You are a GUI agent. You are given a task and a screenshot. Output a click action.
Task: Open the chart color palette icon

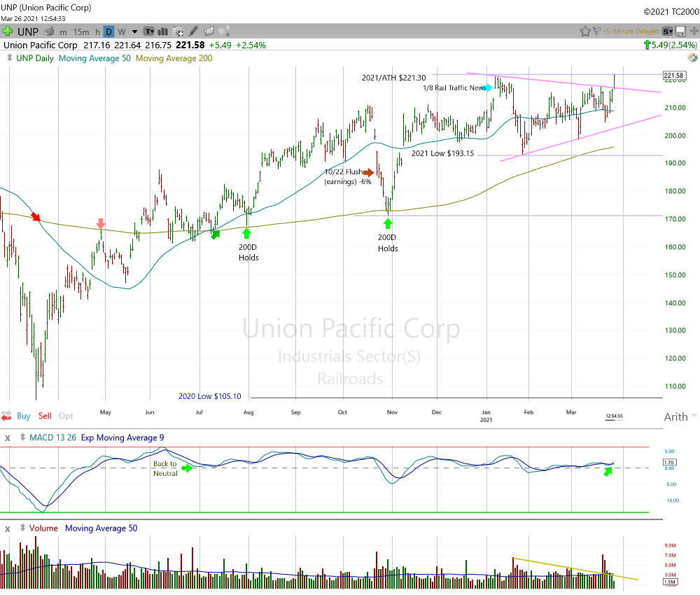(692, 57)
